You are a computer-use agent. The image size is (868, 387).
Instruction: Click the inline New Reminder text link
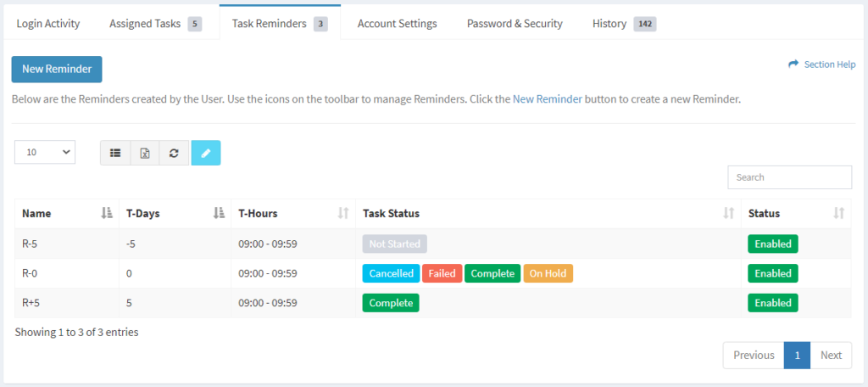click(548, 100)
